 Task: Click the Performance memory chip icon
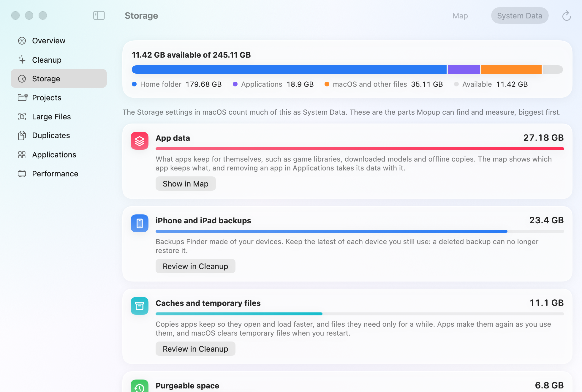tap(22, 174)
